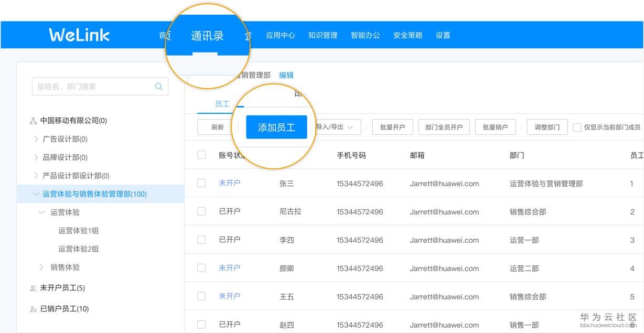Image resolution: width=644 pixels, height=333 pixels.
Task: Collapse the 运营体验 sub-node
Action: 41,212
